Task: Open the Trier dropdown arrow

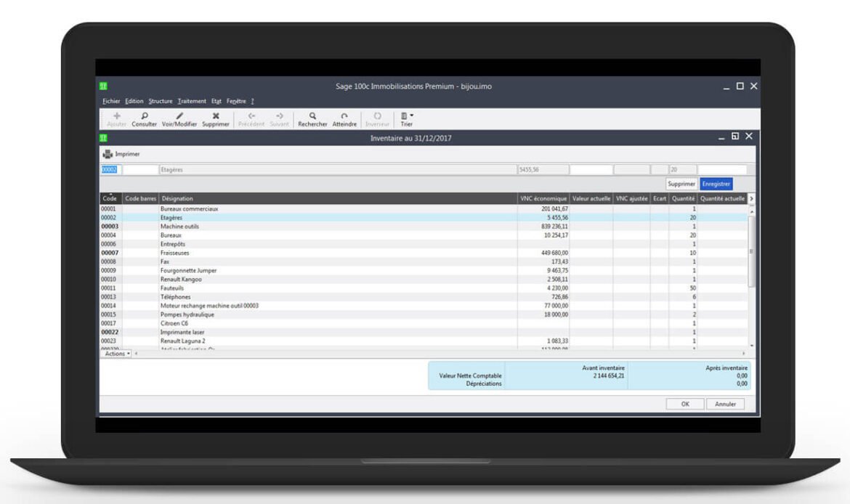Action: [410, 115]
